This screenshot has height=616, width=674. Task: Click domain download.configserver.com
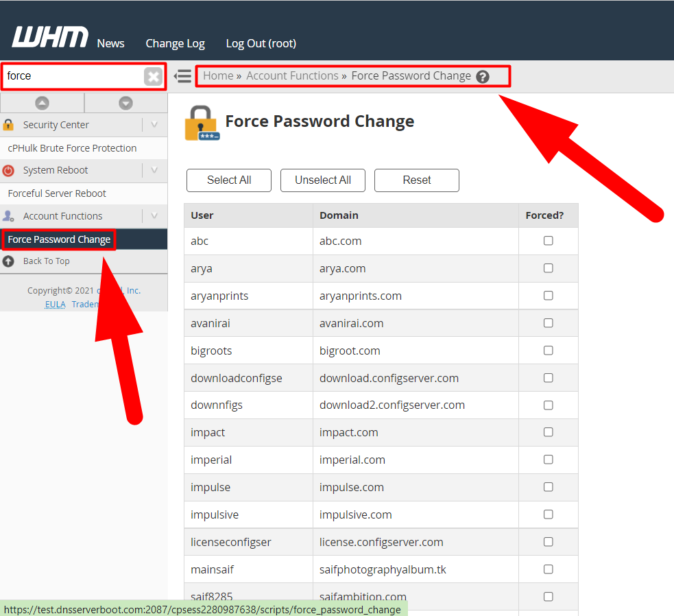pos(389,378)
